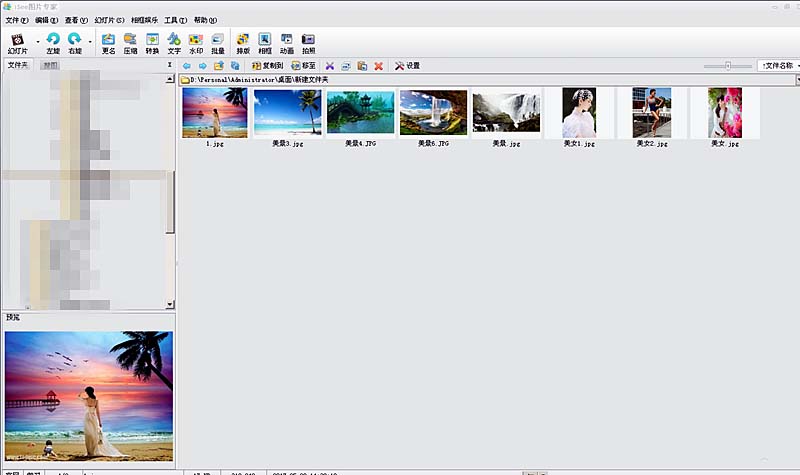Start the 幻灯片 slideshow tool
Screen dimensions: 800x475
(x=17, y=43)
